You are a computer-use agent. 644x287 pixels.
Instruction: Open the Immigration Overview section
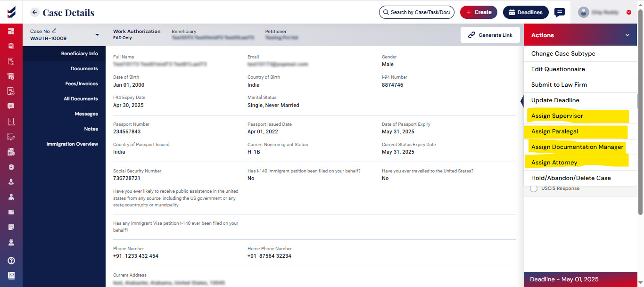72,144
